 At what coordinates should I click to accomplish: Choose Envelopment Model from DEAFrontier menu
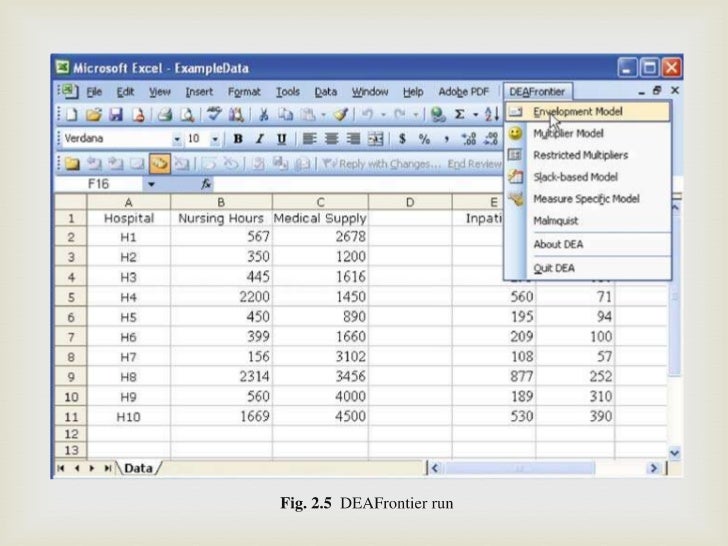(x=588, y=112)
